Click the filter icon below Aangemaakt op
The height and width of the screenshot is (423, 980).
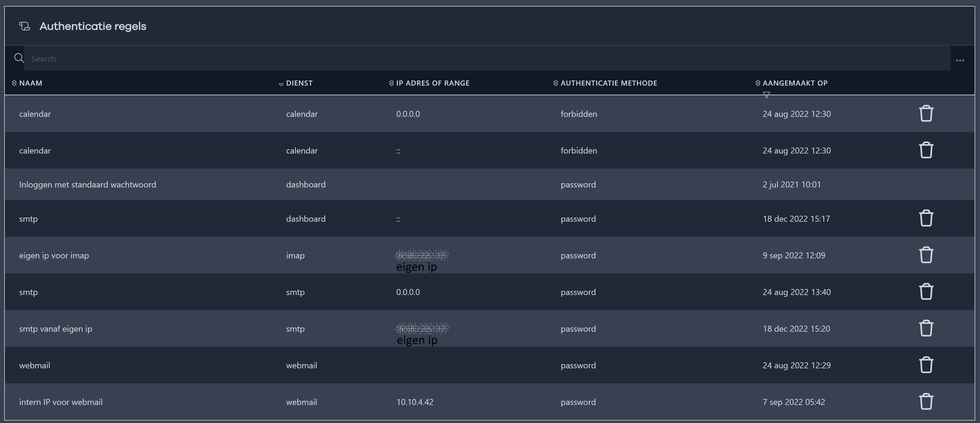point(766,95)
